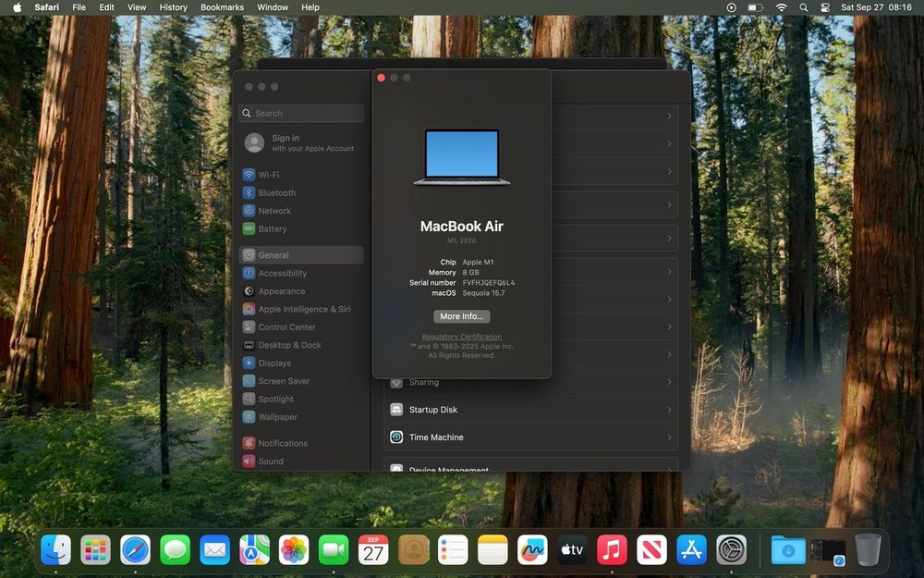Launch Freeform from the Dock
The height and width of the screenshot is (578, 924).
tap(532, 550)
